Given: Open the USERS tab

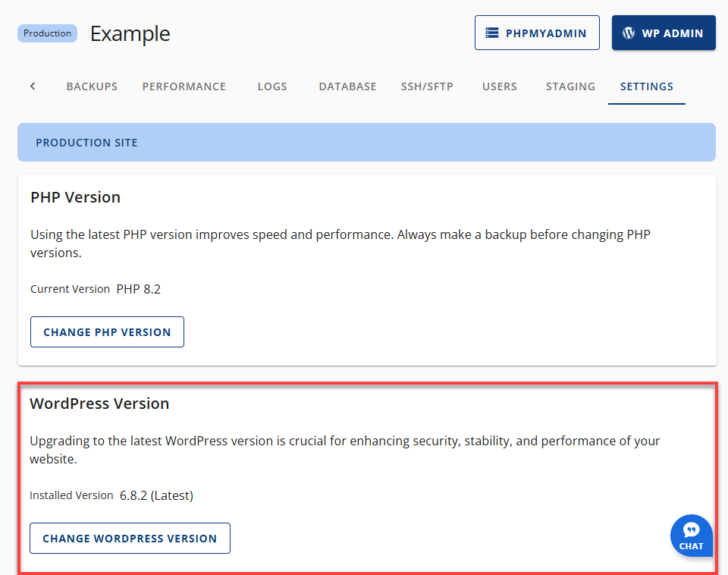Looking at the screenshot, I should pyautogui.click(x=499, y=86).
